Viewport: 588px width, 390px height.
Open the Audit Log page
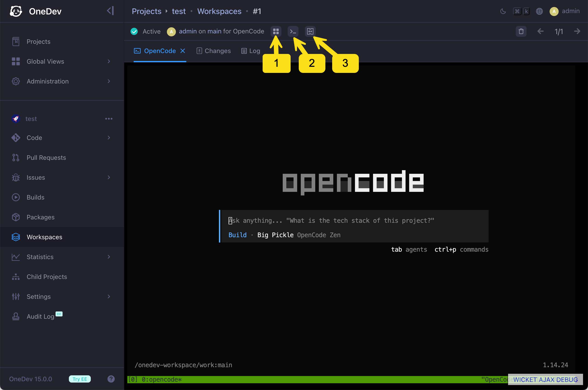coord(62,316)
